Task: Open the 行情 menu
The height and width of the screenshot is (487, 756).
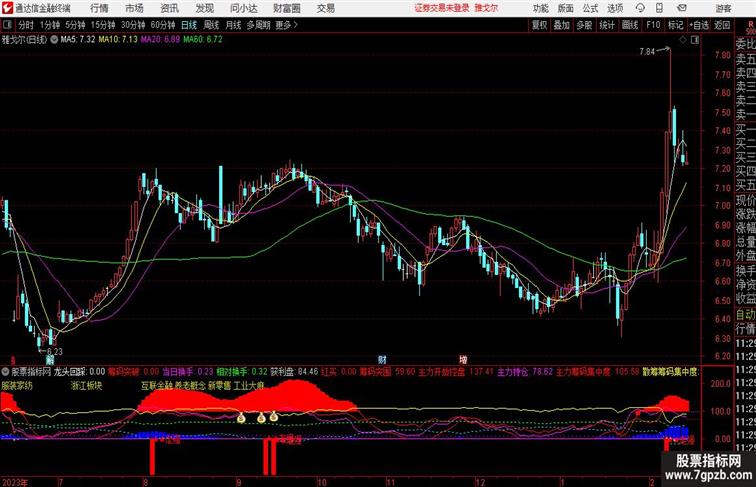Action: pyautogui.click(x=100, y=8)
